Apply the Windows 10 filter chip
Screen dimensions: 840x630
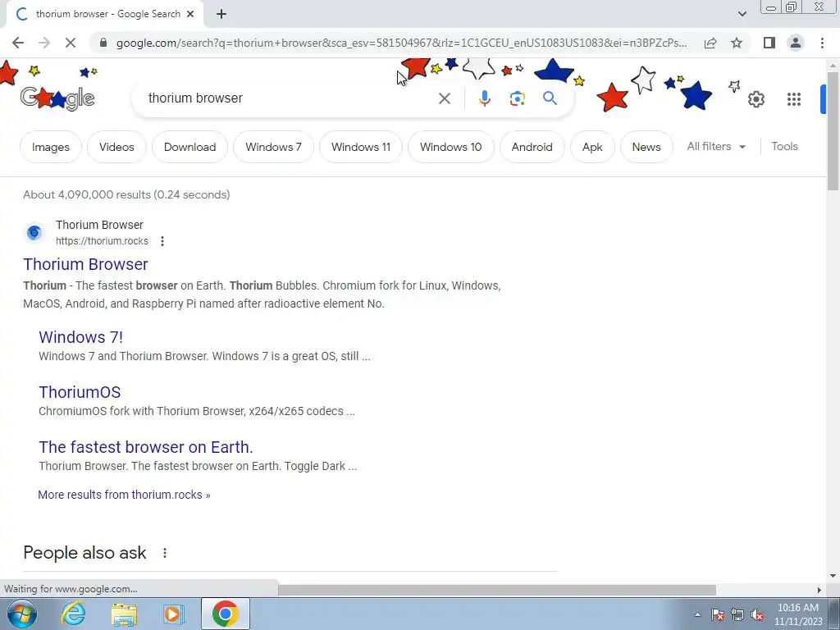click(x=450, y=147)
